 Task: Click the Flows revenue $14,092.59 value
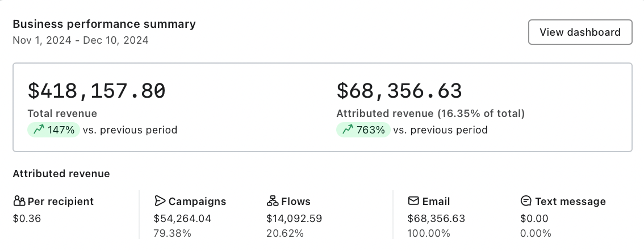pyautogui.click(x=295, y=219)
